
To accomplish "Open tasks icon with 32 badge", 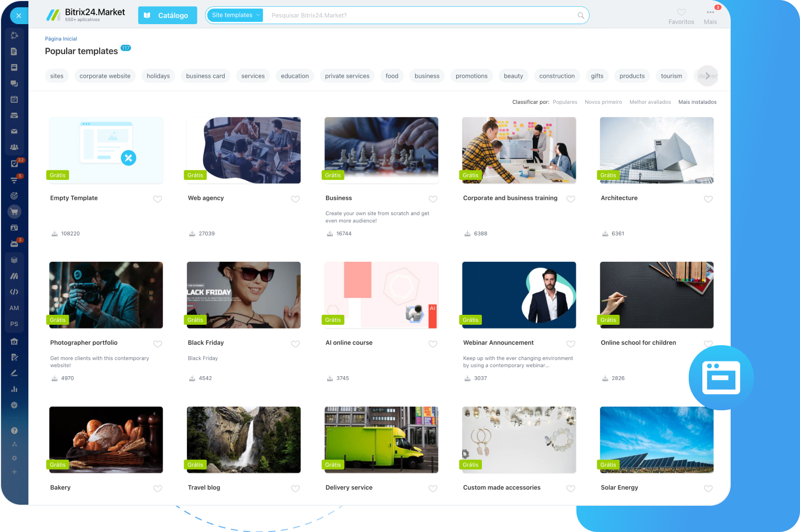I will tap(14, 164).
